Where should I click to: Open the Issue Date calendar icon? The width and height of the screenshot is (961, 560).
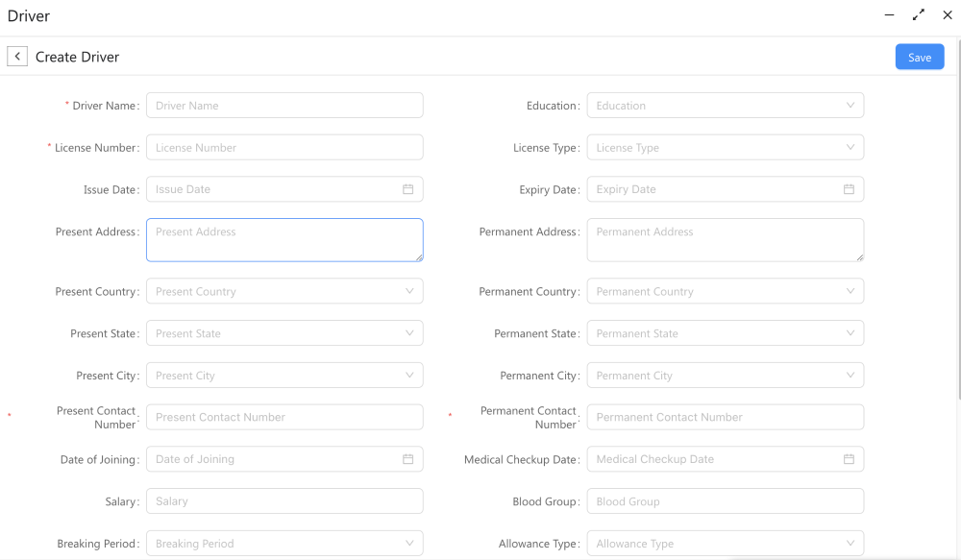coord(407,189)
